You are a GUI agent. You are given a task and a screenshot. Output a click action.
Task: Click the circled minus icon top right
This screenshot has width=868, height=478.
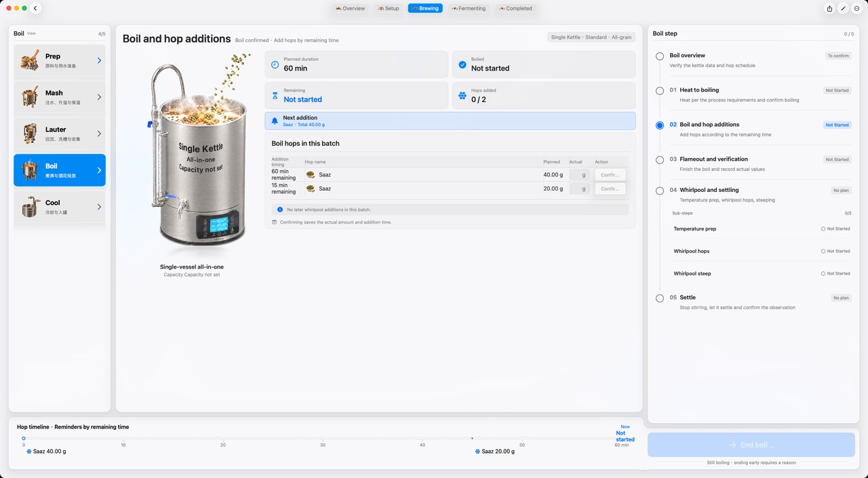click(856, 8)
